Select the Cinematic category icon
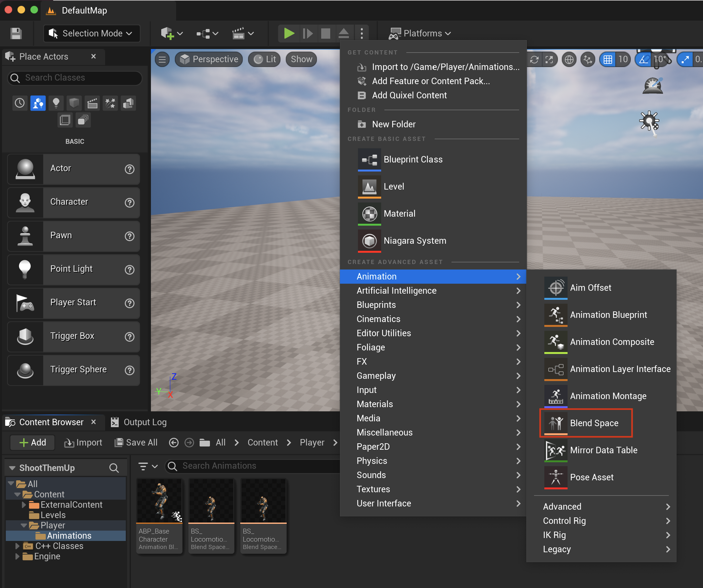Viewport: 703px width, 588px height. 92,103
